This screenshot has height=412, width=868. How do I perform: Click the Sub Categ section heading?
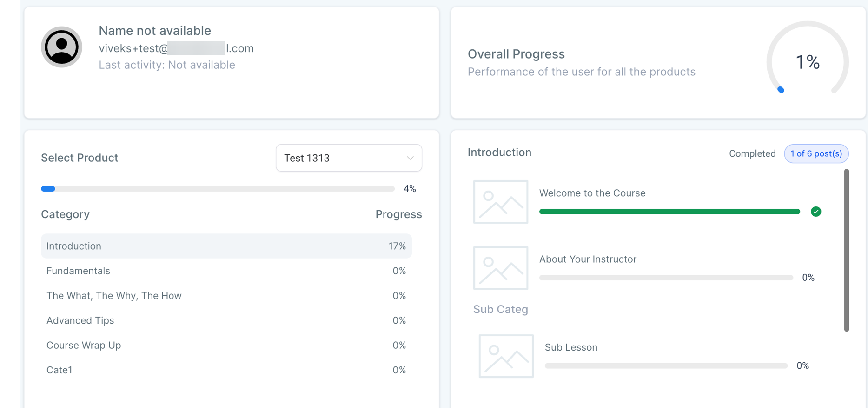(x=500, y=309)
